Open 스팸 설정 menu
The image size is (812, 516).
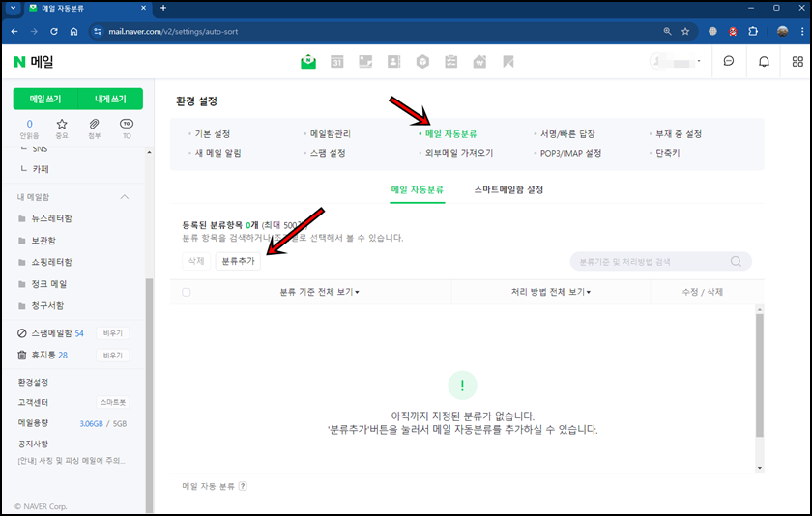(328, 153)
